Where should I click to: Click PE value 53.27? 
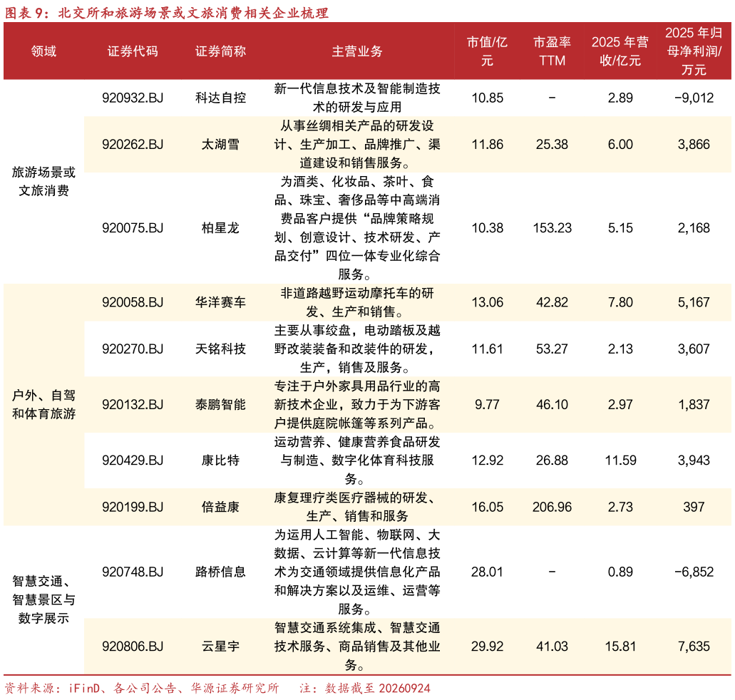click(x=552, y=349)
